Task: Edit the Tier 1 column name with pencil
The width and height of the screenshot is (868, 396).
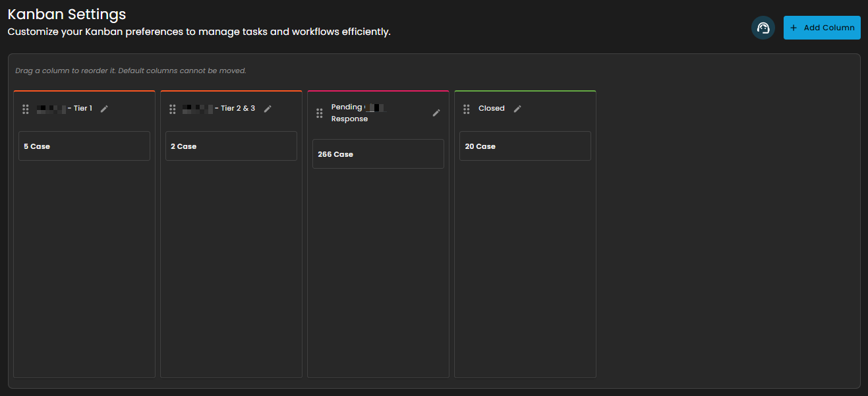Action: pos(104,109)
